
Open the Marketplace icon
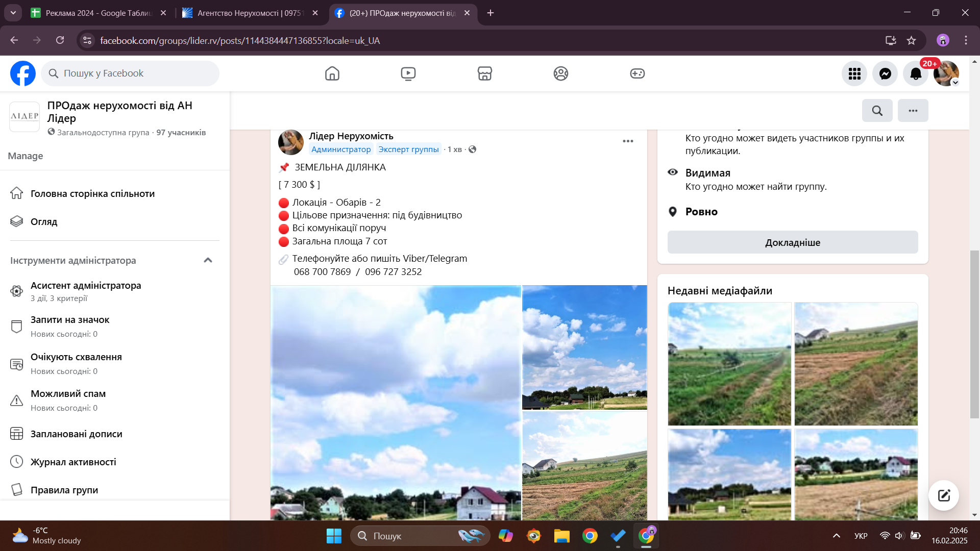click(484, 73)
